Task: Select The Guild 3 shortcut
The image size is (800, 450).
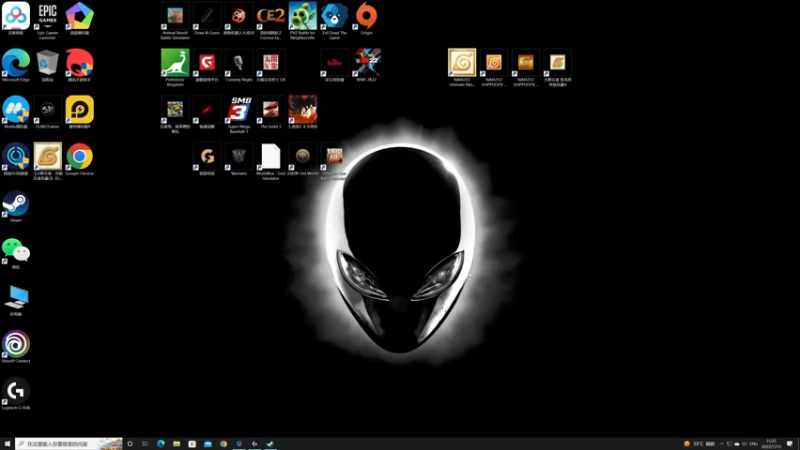Action: click(270, 112)
